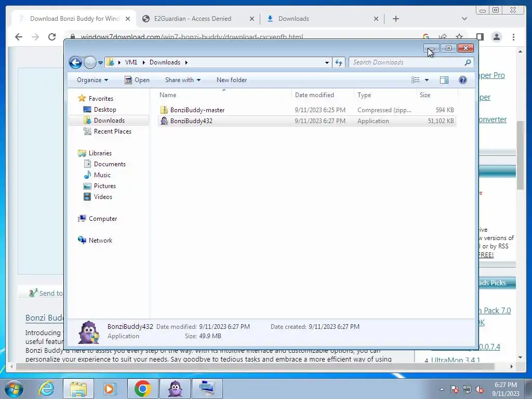This screenshot has height=399, width=532.
Task: Open the recent pages dropdown beside forward arrow
Action: pos(100,63)
